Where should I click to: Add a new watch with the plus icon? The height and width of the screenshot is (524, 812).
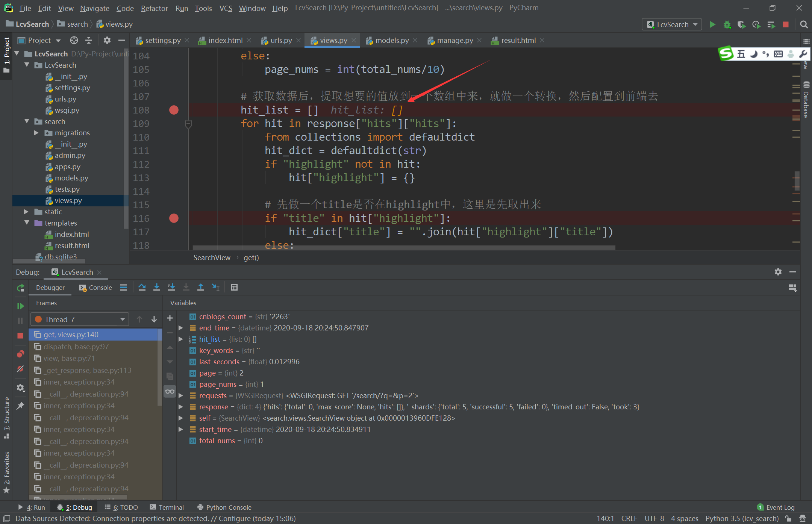click(170, 318)
